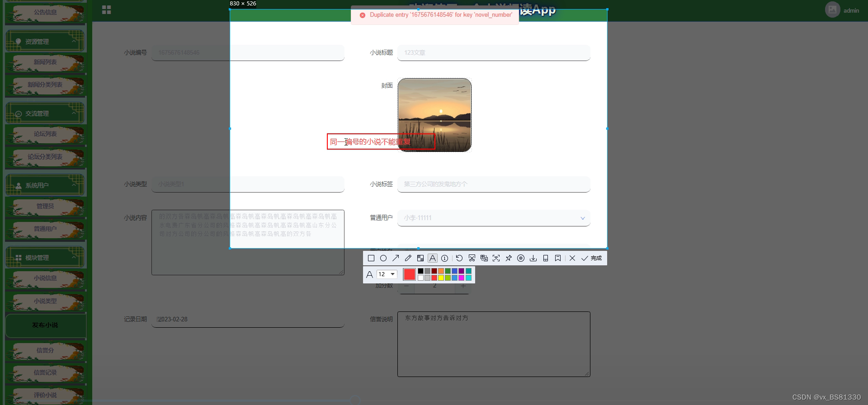The image size is (868, 405).
Task: Pick the dark green color swatch
Action: 448,271
